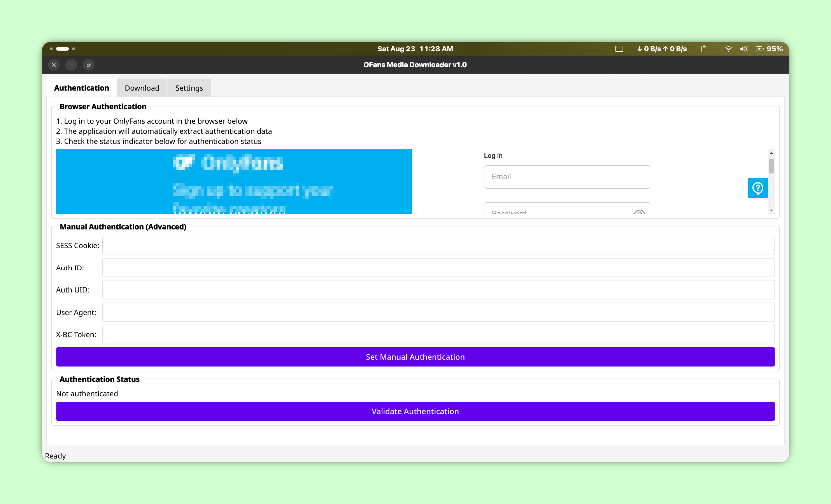
Task: Click the browser scrollbar down arrow
Action: point(771,210)
